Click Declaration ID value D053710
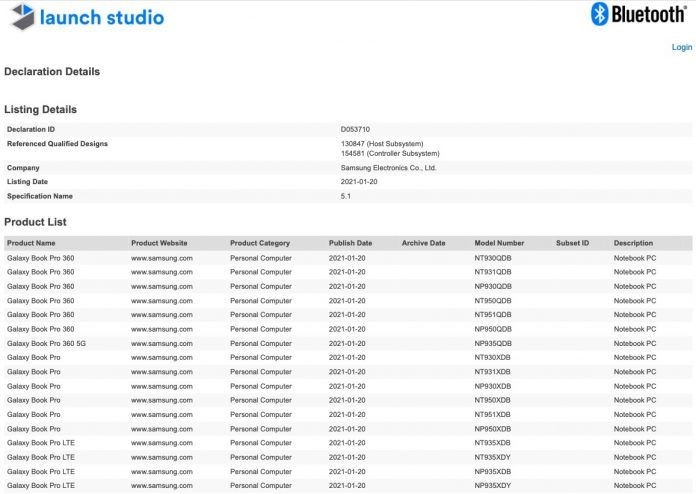This screenshot has width=696, height=494. tap(355, 129)
